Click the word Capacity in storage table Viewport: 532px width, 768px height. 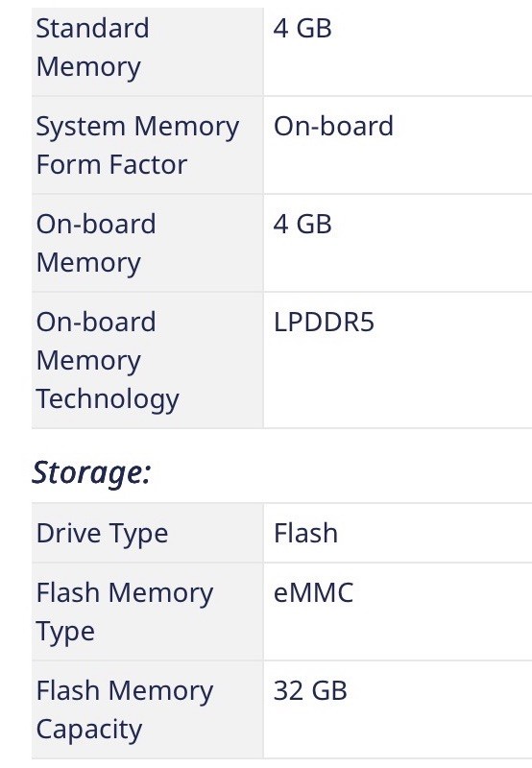click(89, 730)
